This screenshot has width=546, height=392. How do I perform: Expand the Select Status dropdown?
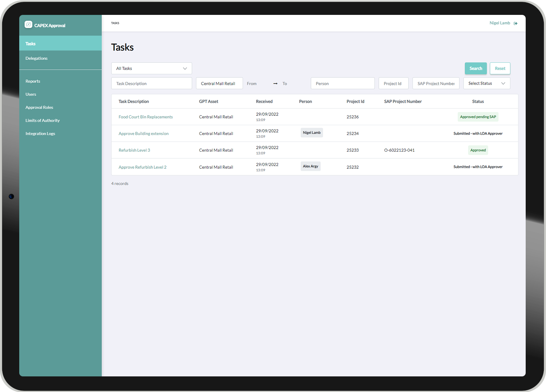(x=487, y=83)
